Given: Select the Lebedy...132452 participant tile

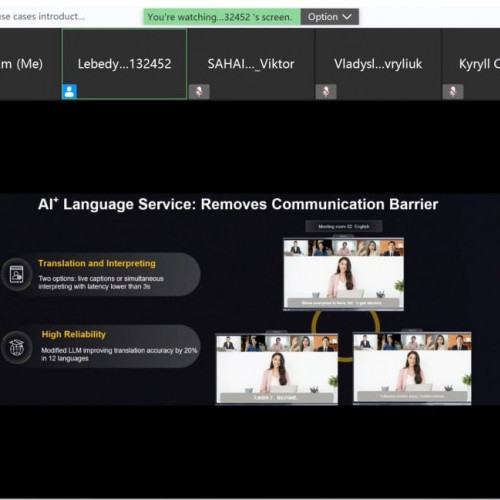Looking at the screenshot, I should click(x=124, y=64).
